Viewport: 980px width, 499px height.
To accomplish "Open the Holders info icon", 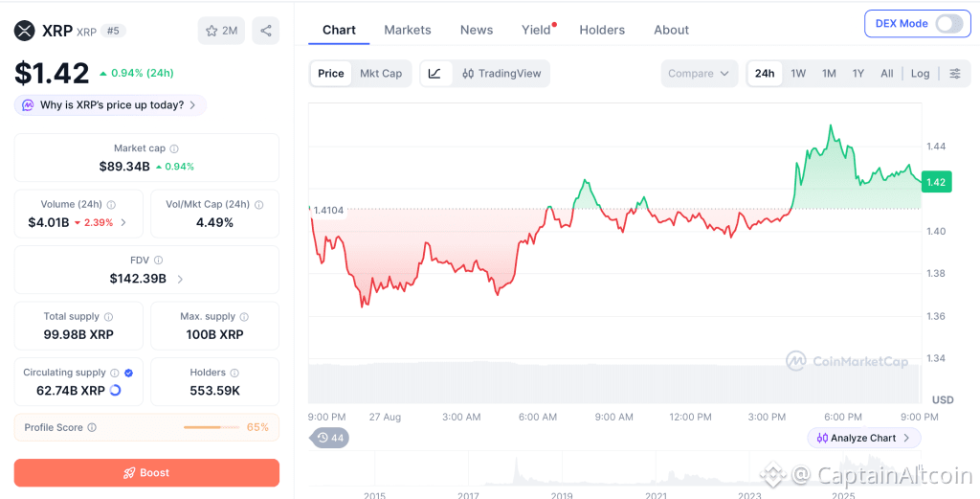I will (x=234, y=373).
